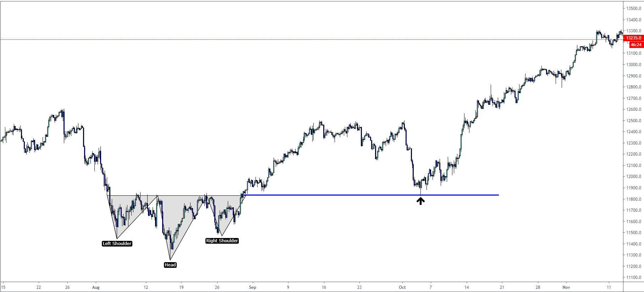Click the Sep date on time axis
The height and width of the screenshot is (292, 644).
pos(252,287)
